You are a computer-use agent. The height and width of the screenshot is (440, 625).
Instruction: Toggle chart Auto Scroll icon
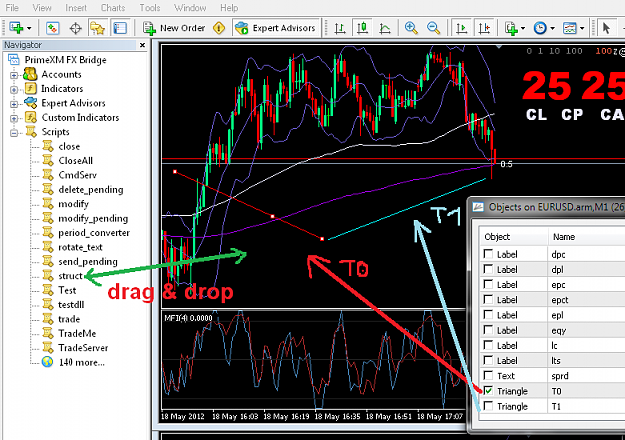[462, 28]
